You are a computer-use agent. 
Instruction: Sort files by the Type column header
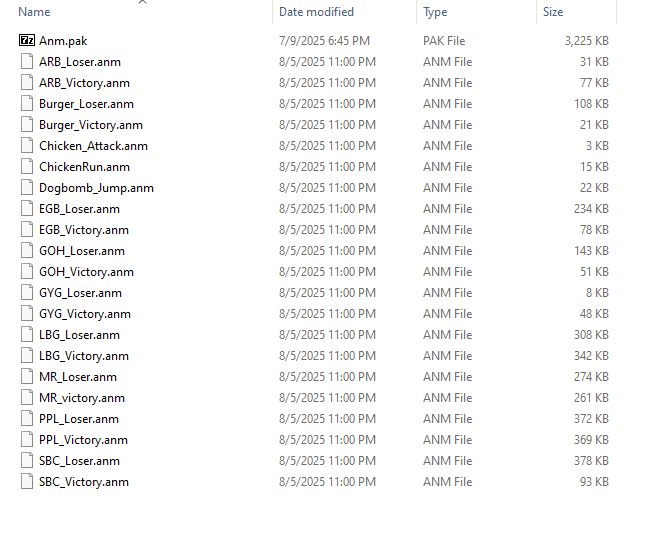[435, 12]
